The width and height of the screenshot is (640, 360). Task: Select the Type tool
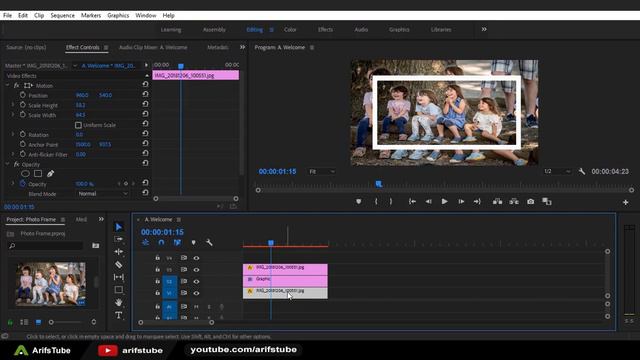point(119,315)
